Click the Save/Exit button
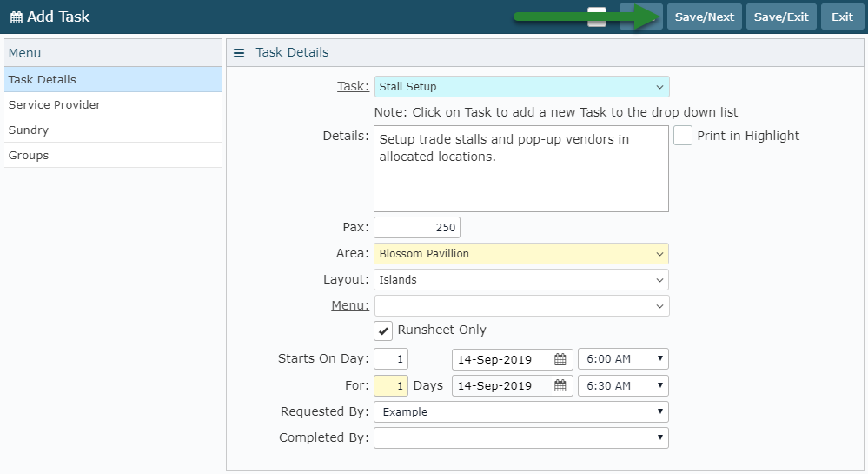This screenshot has height=474, width=868. pyautogui.click(x=781, y=17)
